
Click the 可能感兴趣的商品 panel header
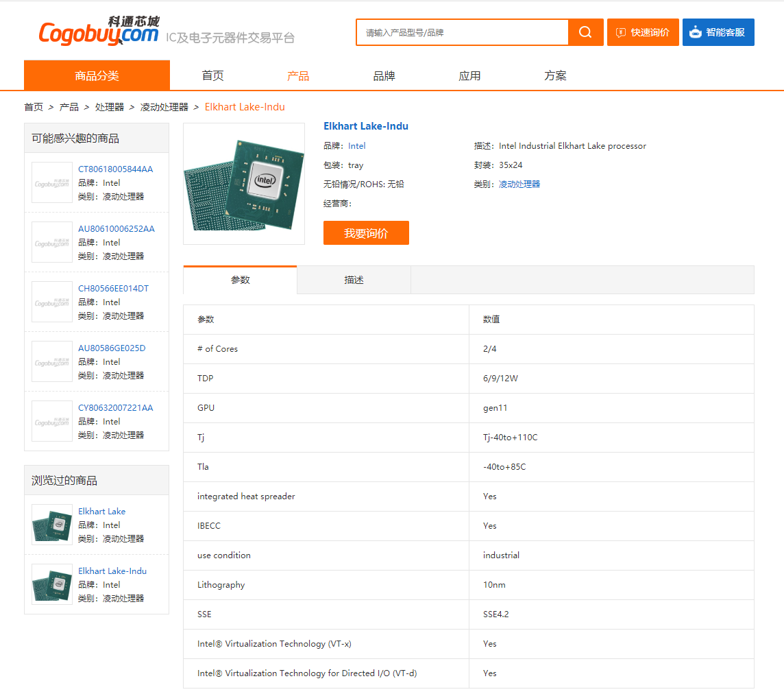pos(97,138)
